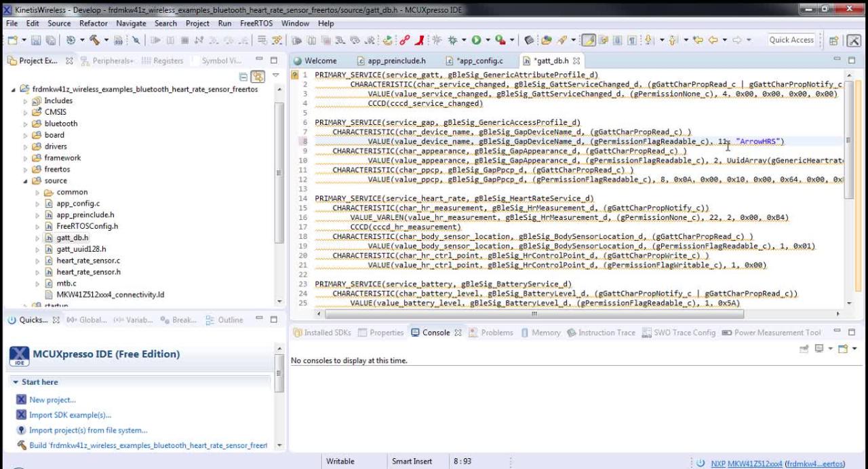Click the green Run button icon
868x469 pixels.
click(476, 40)
